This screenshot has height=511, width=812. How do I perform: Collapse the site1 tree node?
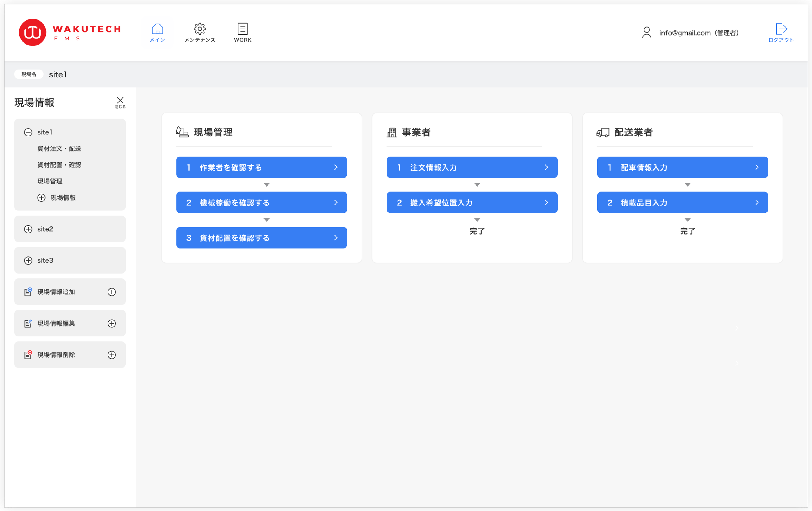[x=28, y=132]
